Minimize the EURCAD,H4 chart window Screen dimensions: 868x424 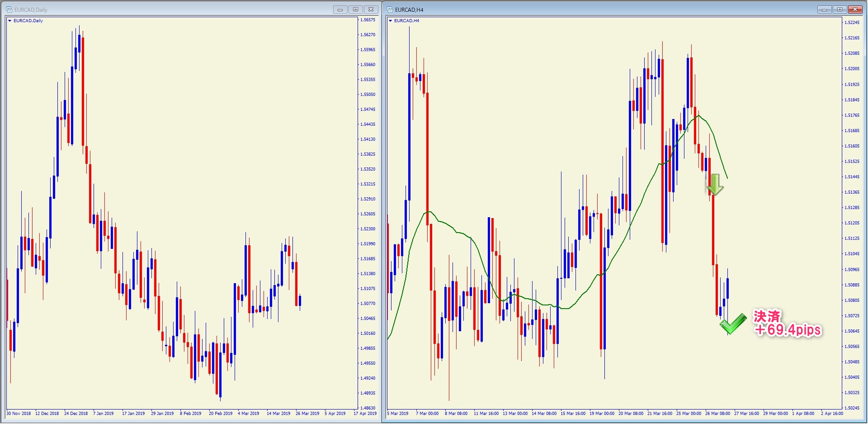824,10
